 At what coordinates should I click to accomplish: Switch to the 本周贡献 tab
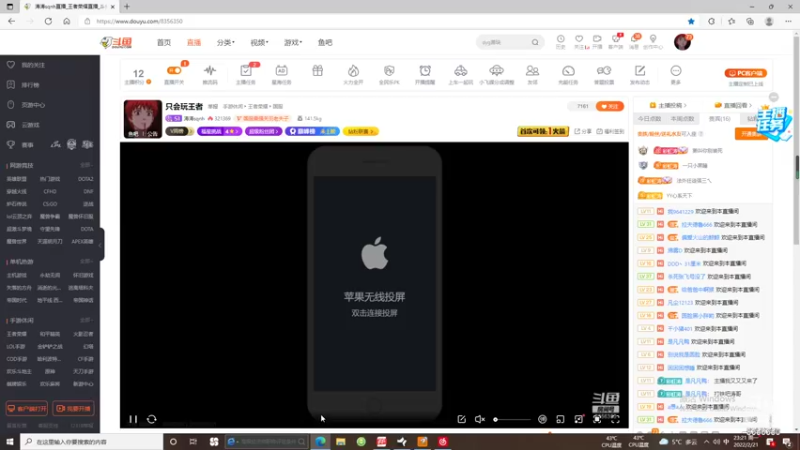(683, 118)
